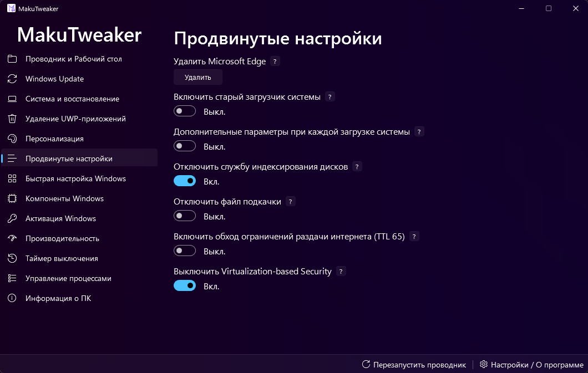Click the circular arrow icon beside Перезапустить проводник
This screenshot has width=588, height=373.
tap(366, 365)
